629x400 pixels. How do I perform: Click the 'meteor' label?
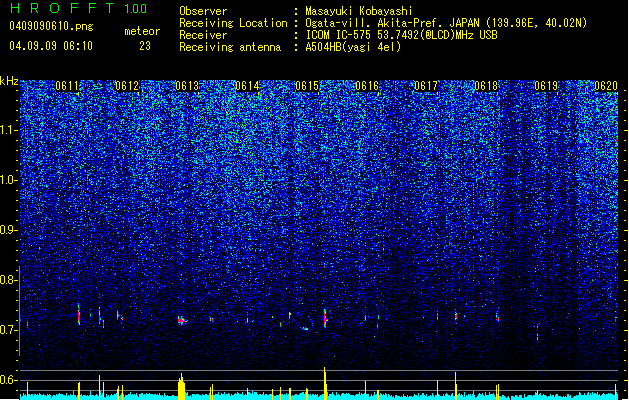142,31
